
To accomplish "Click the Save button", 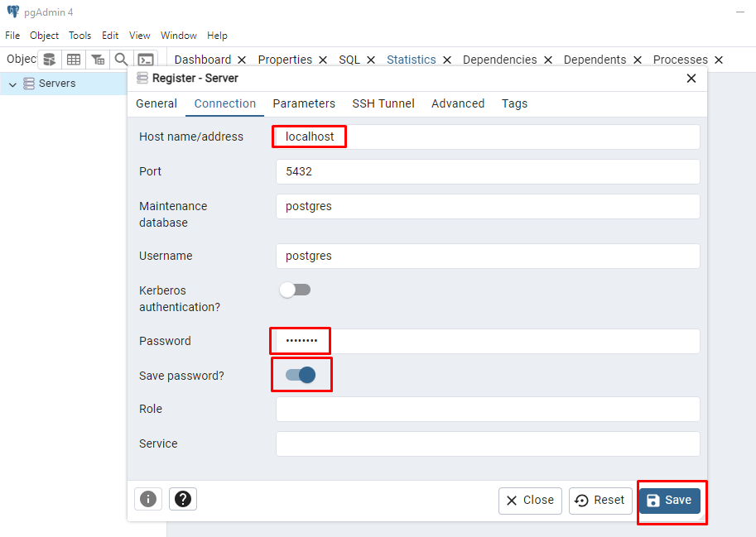I will 670,501.
